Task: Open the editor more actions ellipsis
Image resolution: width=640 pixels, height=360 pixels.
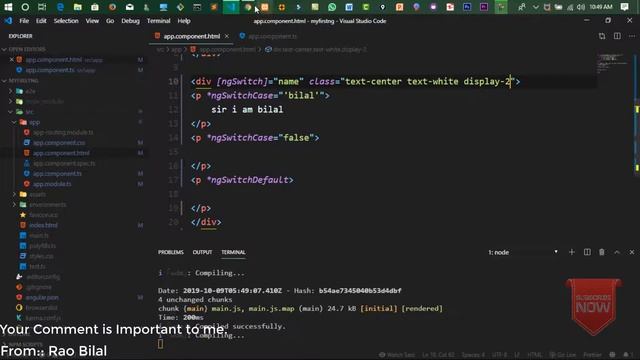Action: click(632, 36)
